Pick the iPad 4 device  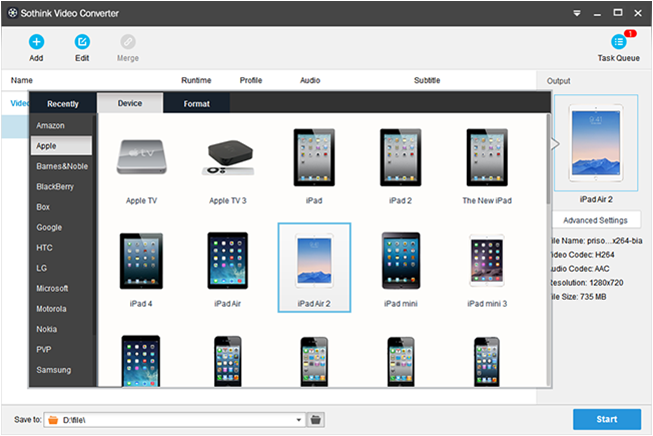[141, 269]
